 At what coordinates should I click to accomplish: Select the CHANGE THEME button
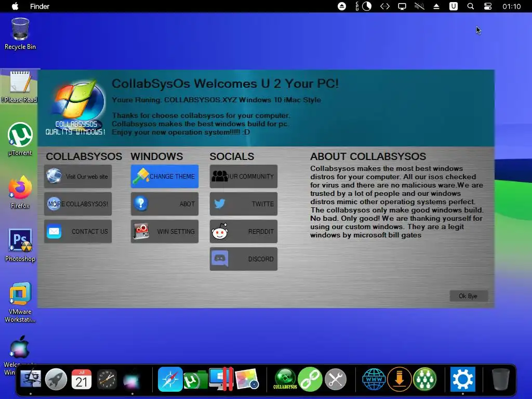coord(165,177)
